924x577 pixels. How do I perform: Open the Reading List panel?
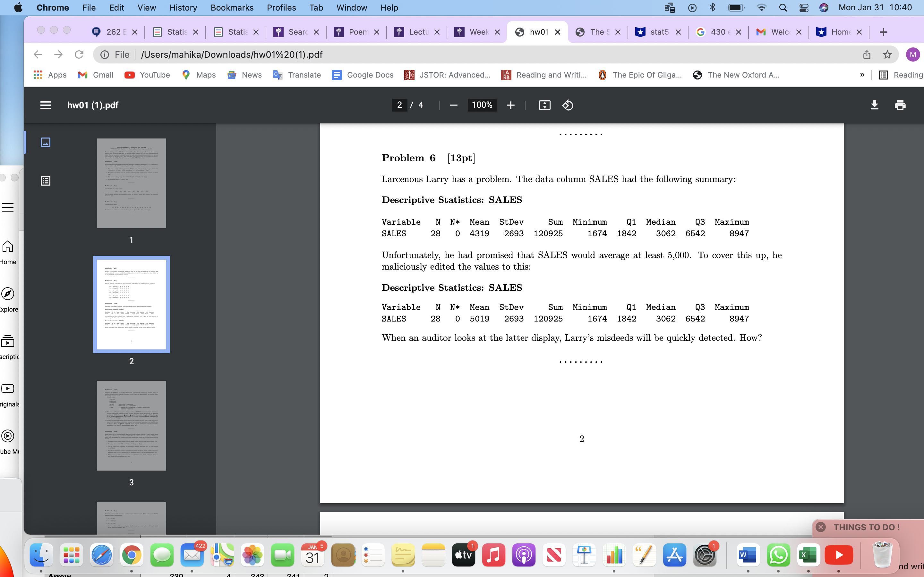[901, 75]
